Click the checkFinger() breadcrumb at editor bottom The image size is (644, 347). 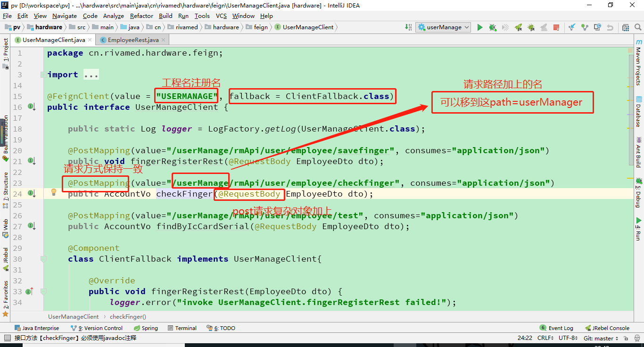click(128, 317)
